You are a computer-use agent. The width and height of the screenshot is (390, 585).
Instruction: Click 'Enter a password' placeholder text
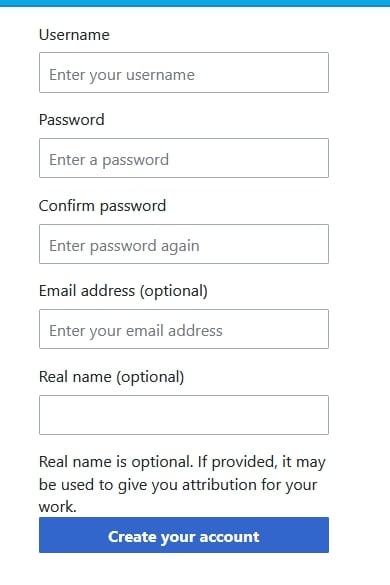[x=109, y=160]
